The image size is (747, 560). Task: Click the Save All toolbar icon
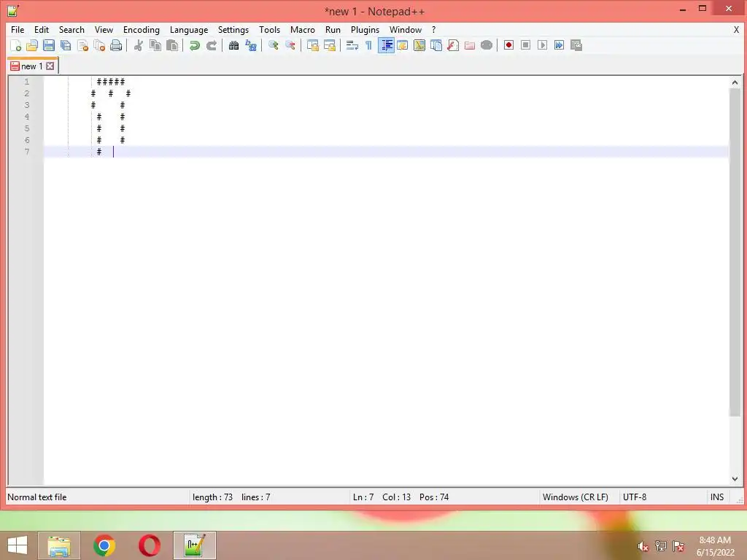tap(66, 45)
